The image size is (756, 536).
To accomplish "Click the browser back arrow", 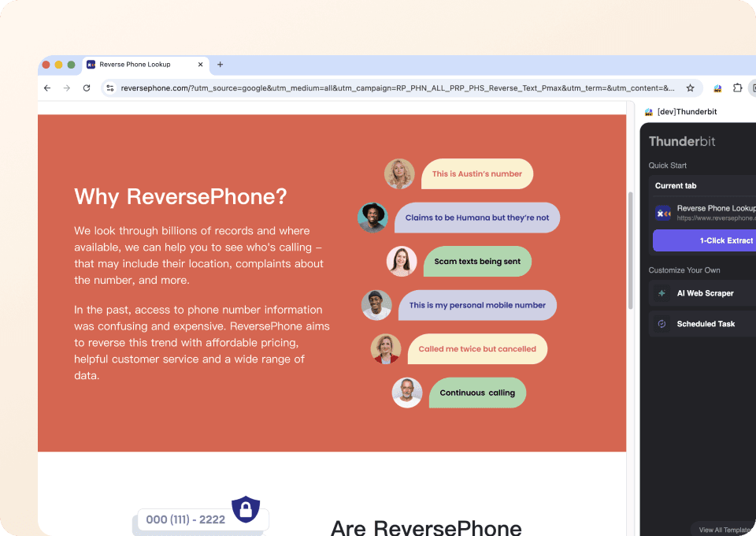I will (x=47, y=87).
